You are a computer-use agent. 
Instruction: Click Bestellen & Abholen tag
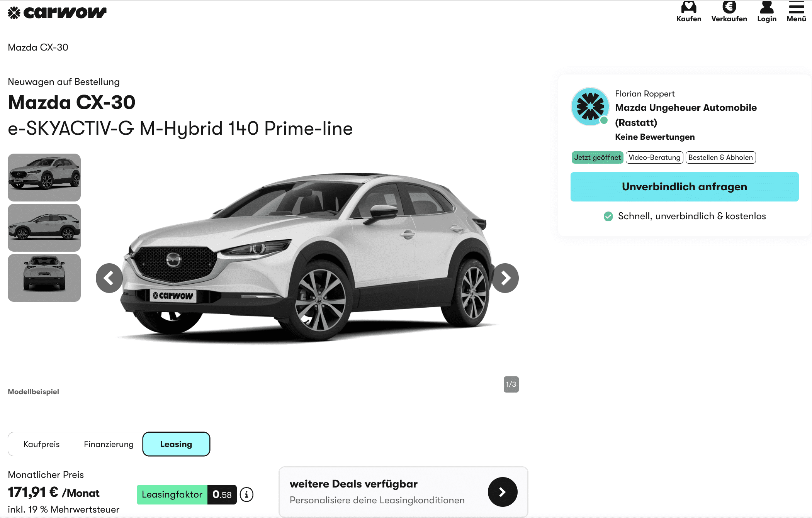tap(720, 157)
